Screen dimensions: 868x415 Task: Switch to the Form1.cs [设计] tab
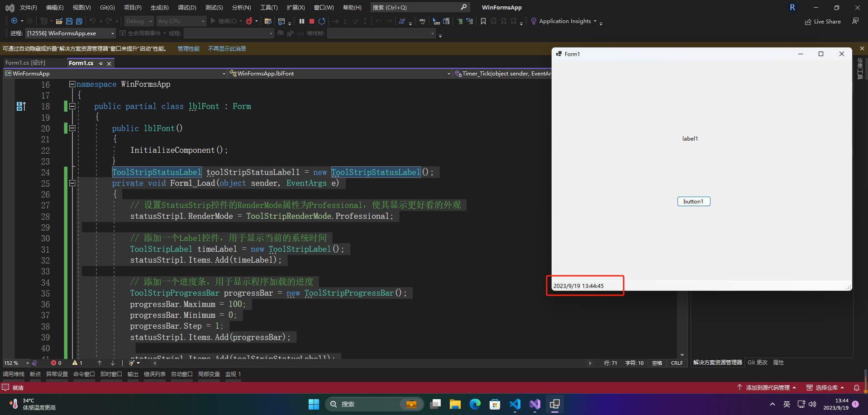pos(25,63)
